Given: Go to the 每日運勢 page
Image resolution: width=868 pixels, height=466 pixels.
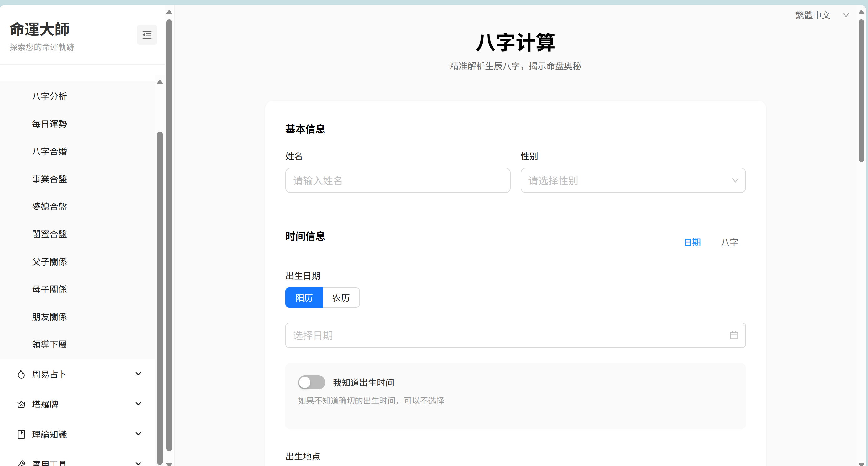Looking at the screenshot, I should click(49, 124).
